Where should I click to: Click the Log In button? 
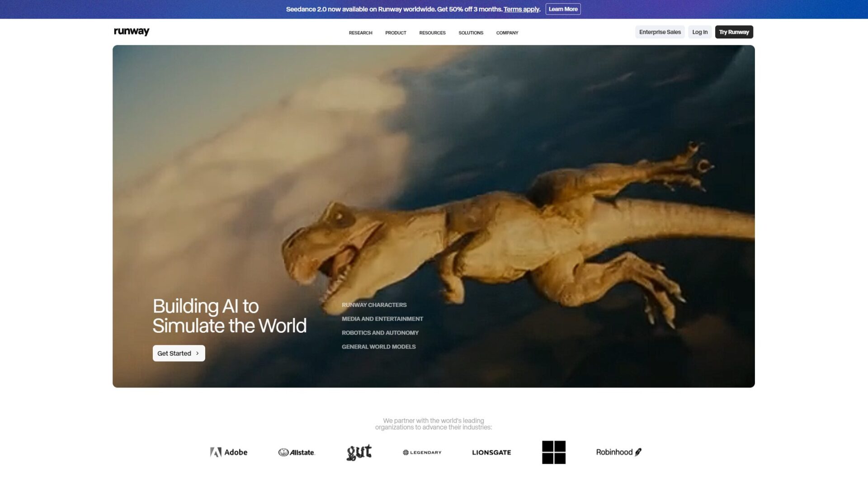click(x=699, y=32)
